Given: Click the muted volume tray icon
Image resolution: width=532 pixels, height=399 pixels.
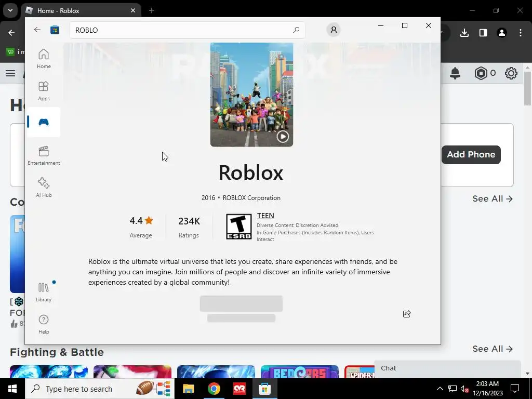Looking at the screenshot, I should pyautogui.click(x=465, y=389).
